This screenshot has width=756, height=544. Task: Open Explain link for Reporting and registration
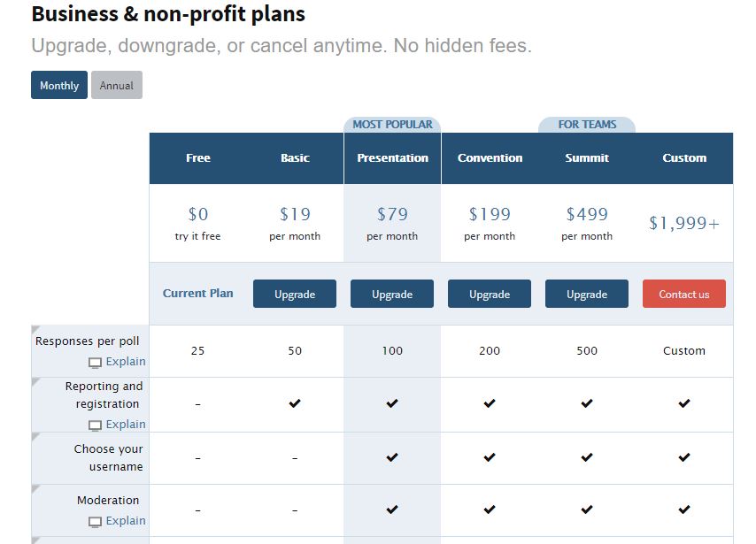coord(126,424)
